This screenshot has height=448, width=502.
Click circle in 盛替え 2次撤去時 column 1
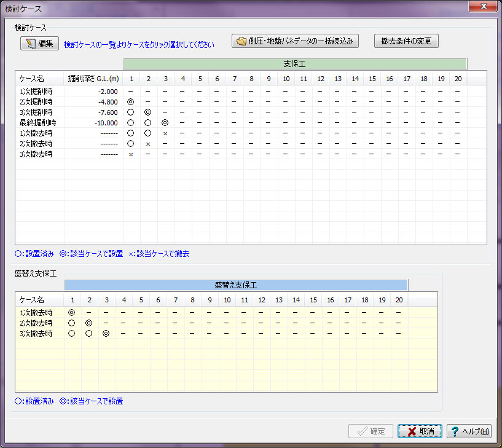coord(71,323)
